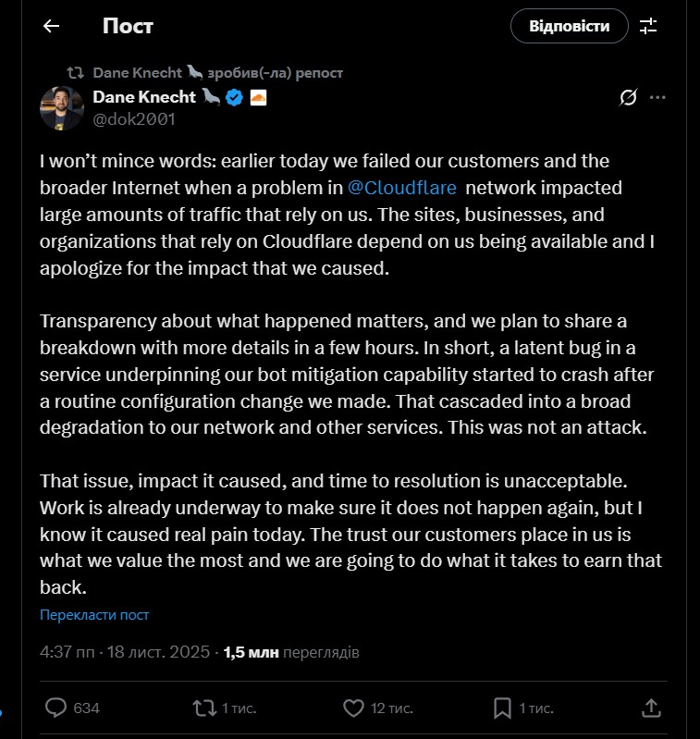The height and width of the screenshot is (739, 700).
Task: Open the three-dot more options menu
Action: click(x=657, y=97)
